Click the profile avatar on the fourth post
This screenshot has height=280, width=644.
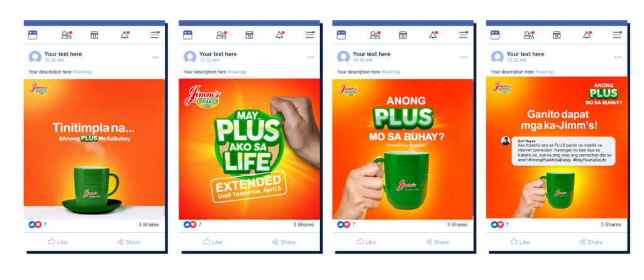point(497,57)
